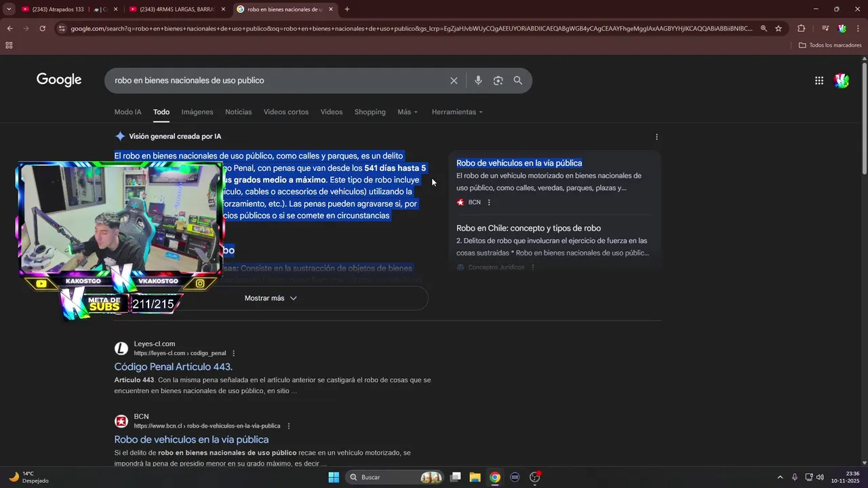Open Robo en Chile: concepto y tipos card
Viewport: 868px width, 488px height.
(528, 228)
